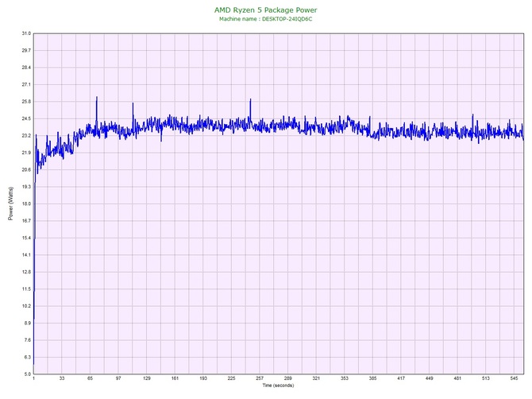Click the 449 seconds x-axis label
Image resolution: width=532 pixels, height=399 pixels.
430,378
